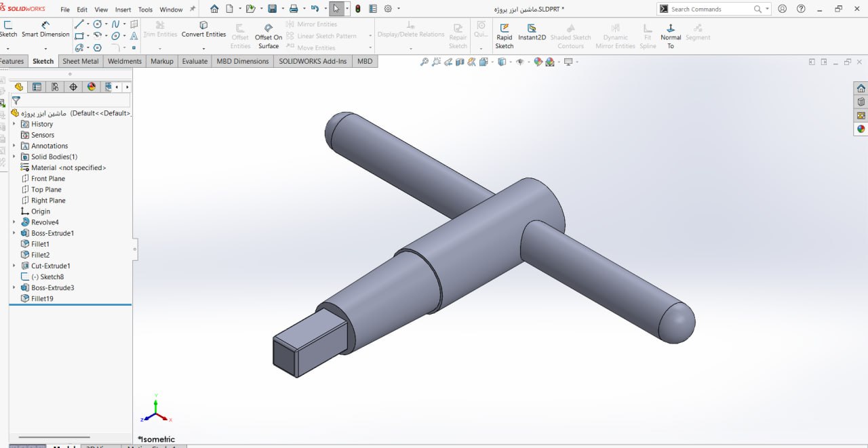Switch to the Sheet Metal tab
The width and height of the screenshot is (868, 448).
point(80,61)
